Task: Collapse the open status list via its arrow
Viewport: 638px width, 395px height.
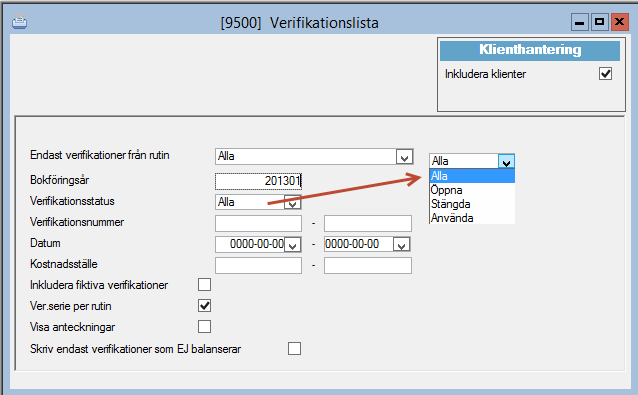Action: (x=506, y=161)
